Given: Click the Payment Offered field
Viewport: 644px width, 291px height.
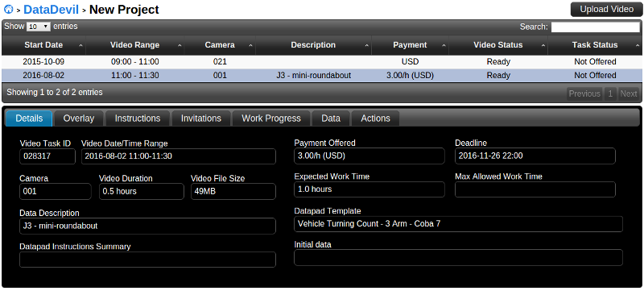Looking at the screenshot, I should click(x=369, y=156).
